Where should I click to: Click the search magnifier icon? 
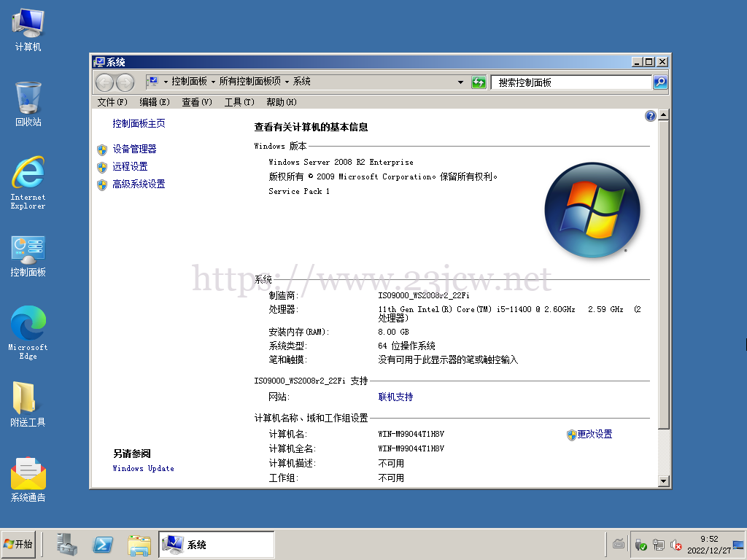[660, 82]
